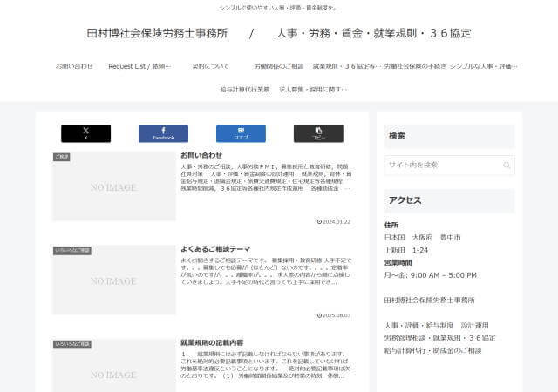Open シンプルな人事・評価 menu item
This screenshot has width=558, height=392.
coord(483,66)
